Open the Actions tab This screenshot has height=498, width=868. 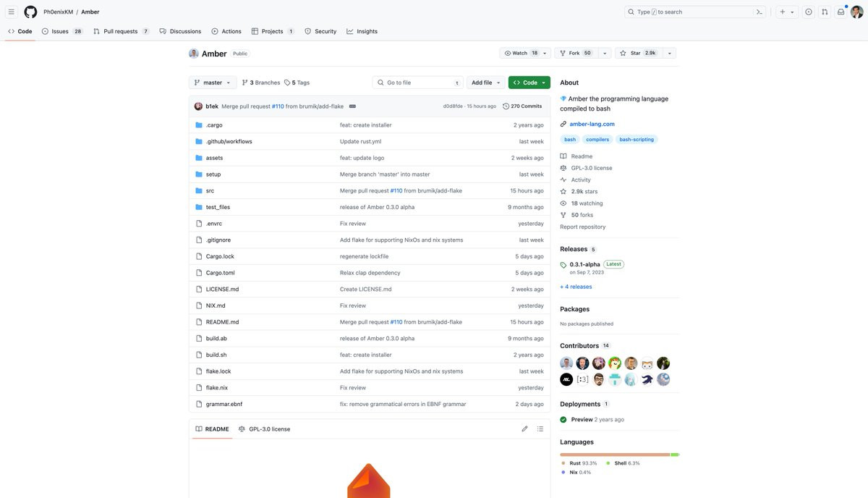point(226,31)
